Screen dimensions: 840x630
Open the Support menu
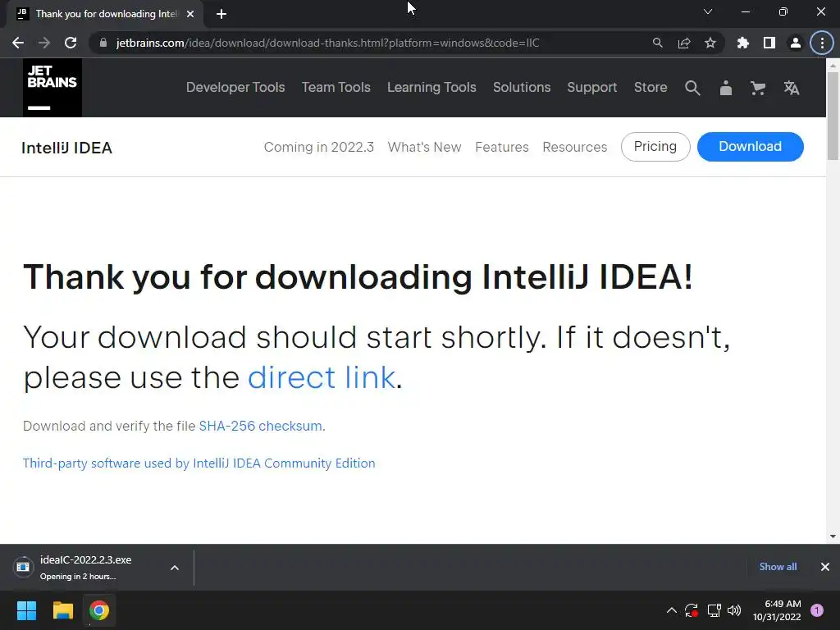[x=592, y=87]
